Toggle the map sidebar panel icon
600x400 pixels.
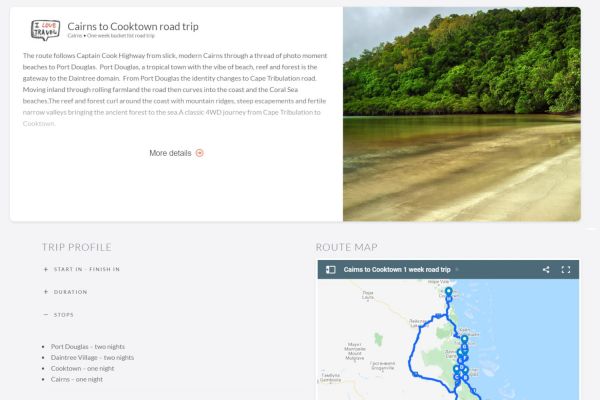pos(331,270)
